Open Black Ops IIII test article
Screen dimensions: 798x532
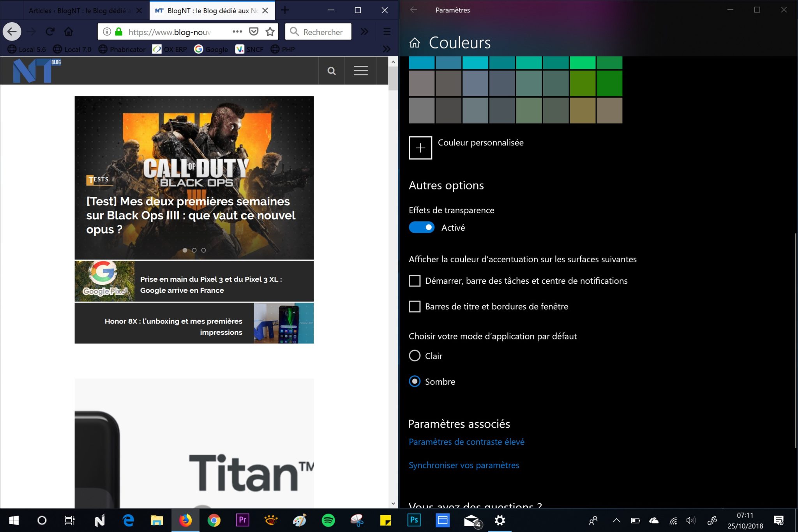click(x=191, y=215)
